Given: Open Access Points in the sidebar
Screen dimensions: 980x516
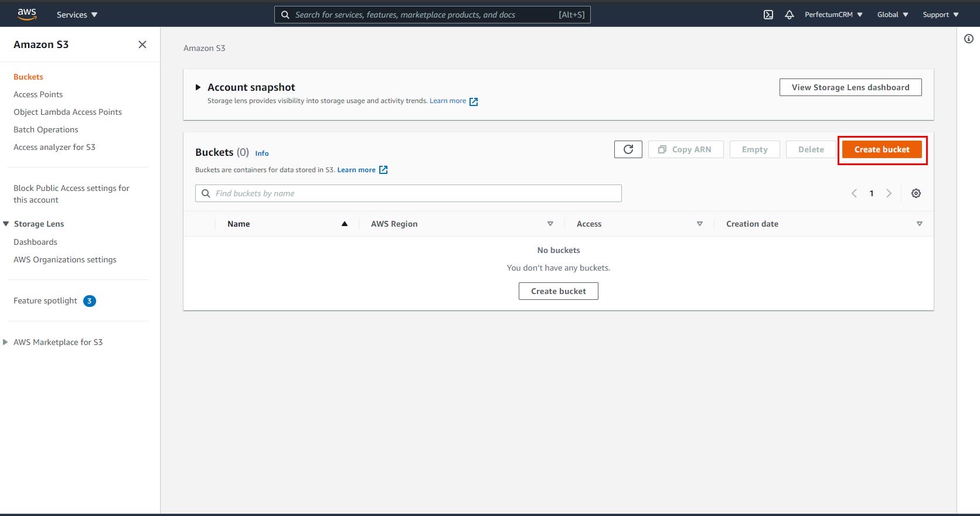Looking at the screenshot, I should pyautogui.click(x=38, y=94).
